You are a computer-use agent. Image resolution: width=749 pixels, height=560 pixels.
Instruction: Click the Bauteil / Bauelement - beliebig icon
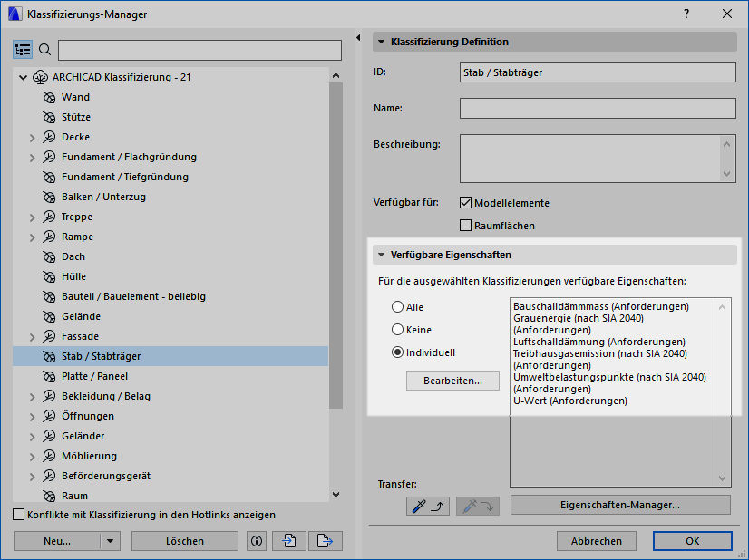tap(49, 297)
